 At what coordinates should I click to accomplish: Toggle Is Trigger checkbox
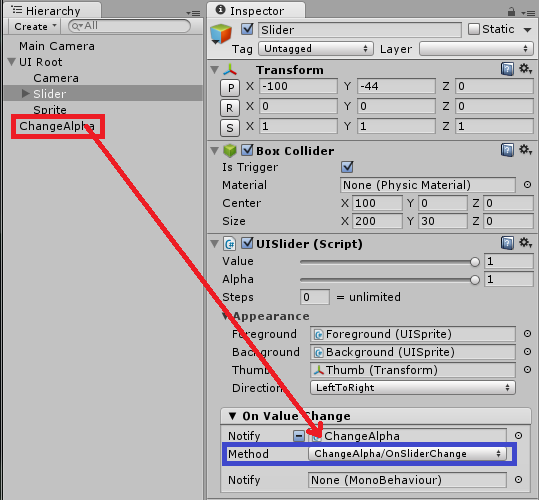coord(347,167)
